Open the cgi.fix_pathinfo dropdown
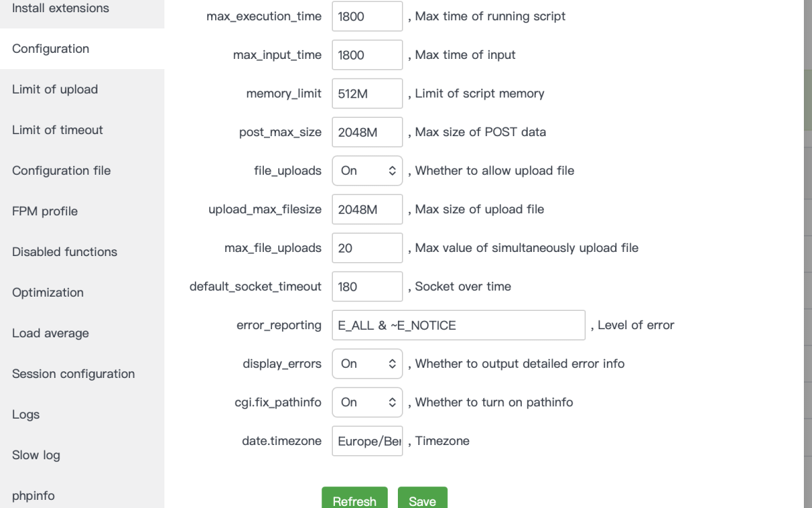The height and width of the screenshot is (508, 812). [x=367, y=402]
